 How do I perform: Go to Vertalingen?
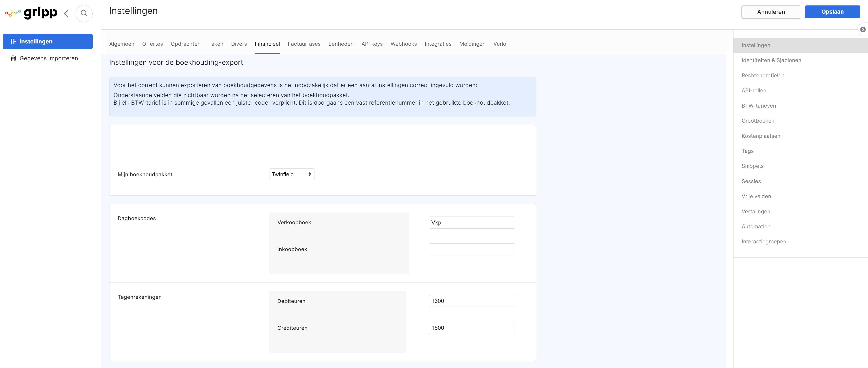755,212
